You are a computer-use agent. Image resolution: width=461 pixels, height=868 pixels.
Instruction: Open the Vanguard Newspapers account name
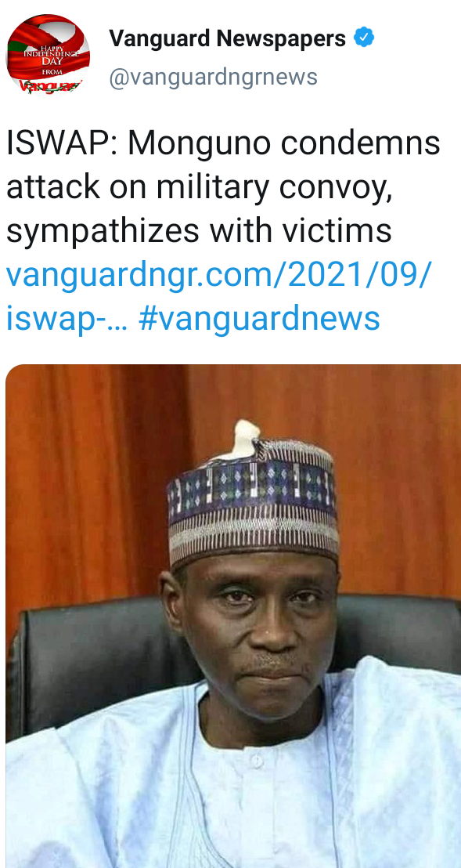(227, 38)
